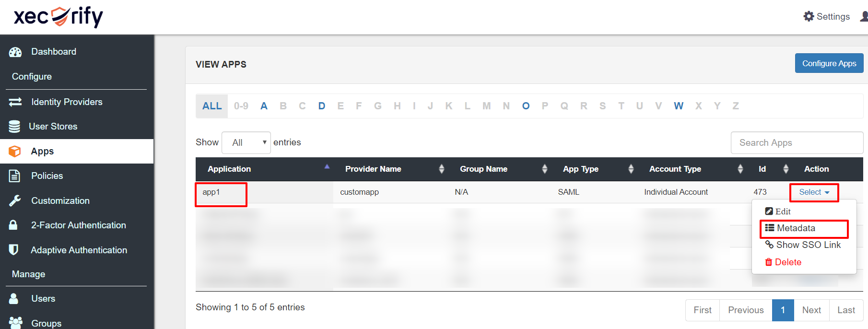Click the Policies document icon

15,176
